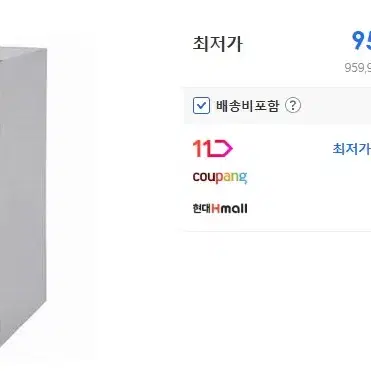The height and width of the screenshot is (371, 371).
Task: Toggle the 배송비포함 checkbox
Action: 201,106
